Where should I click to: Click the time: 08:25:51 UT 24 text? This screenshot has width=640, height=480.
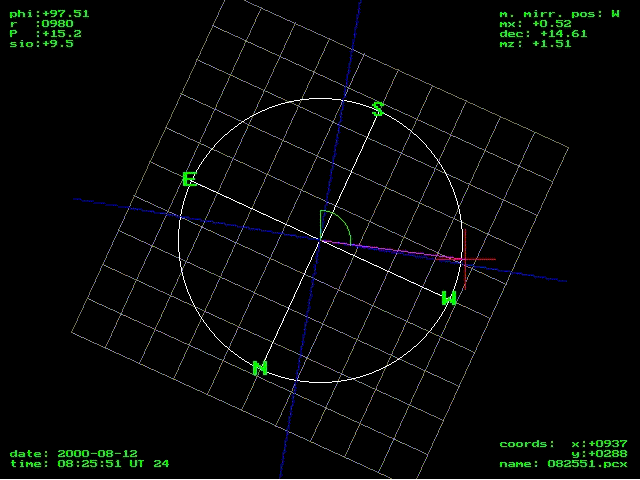(x=89, y=464)
